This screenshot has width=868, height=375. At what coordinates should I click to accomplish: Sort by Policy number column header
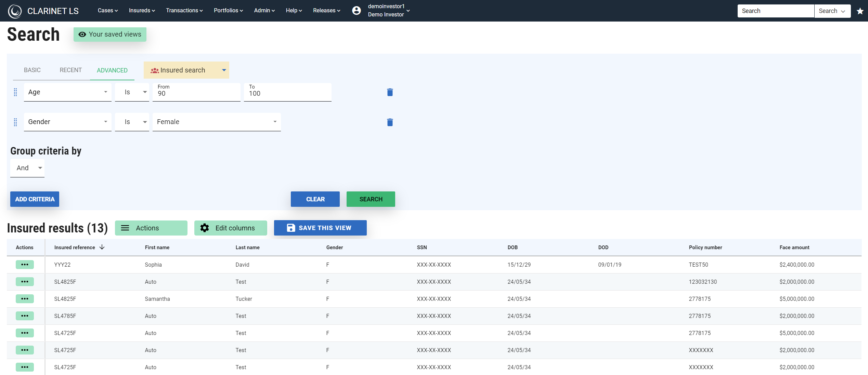[705, 247]
